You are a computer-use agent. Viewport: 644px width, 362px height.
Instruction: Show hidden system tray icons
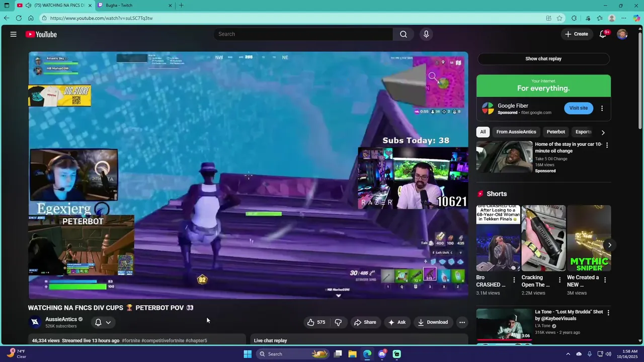click(x=568, y=354)
